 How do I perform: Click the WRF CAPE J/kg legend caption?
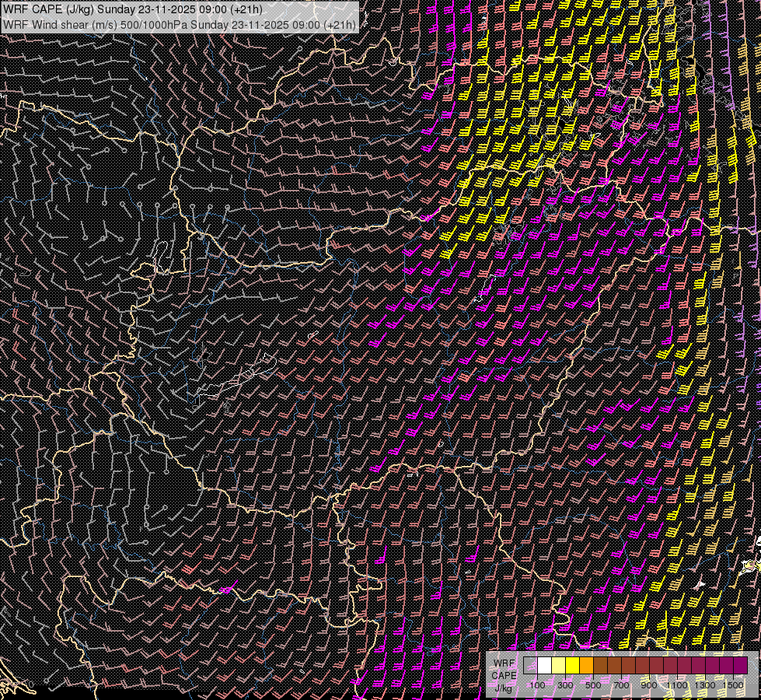pyautogui.click(x=504, y=675)
